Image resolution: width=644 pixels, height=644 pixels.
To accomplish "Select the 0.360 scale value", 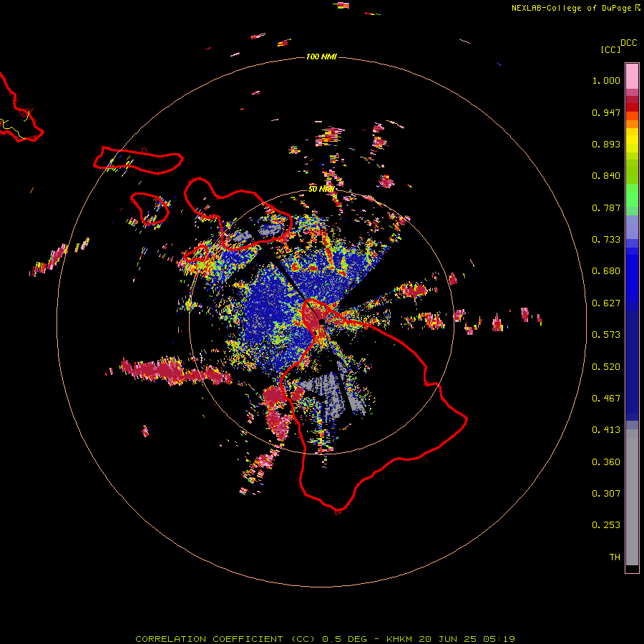I will [x=606, y=462].
